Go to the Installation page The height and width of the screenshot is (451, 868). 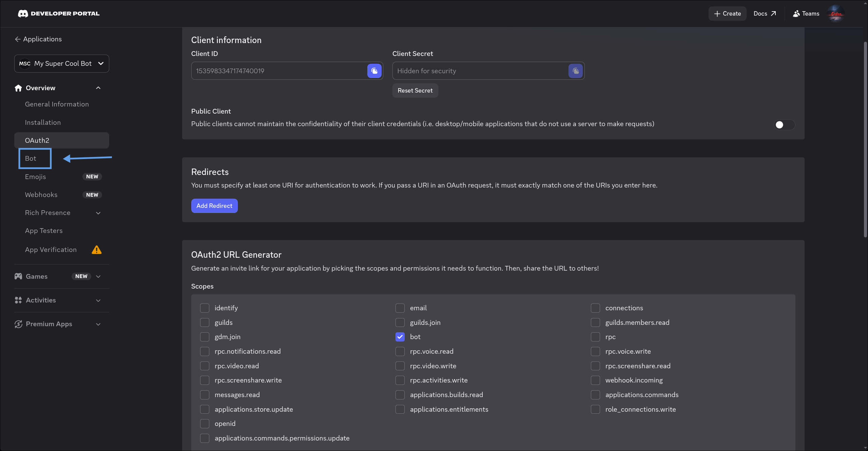pyautogui.click(x=43, y=122)
